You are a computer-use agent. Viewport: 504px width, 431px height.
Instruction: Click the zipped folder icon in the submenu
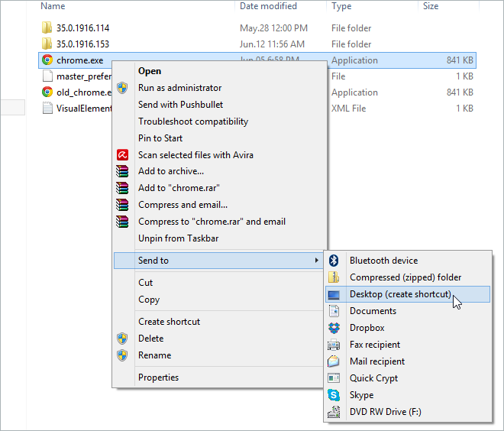coord(334,277)
